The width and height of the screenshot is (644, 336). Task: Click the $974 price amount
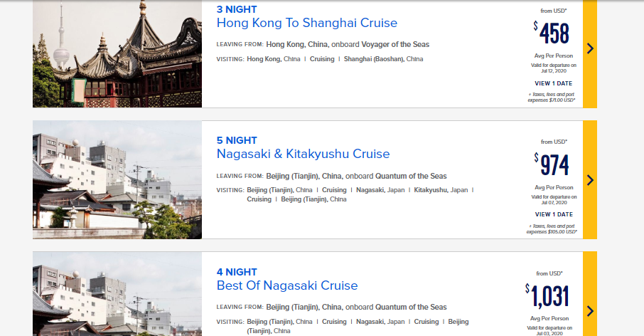tap(554, 165)
